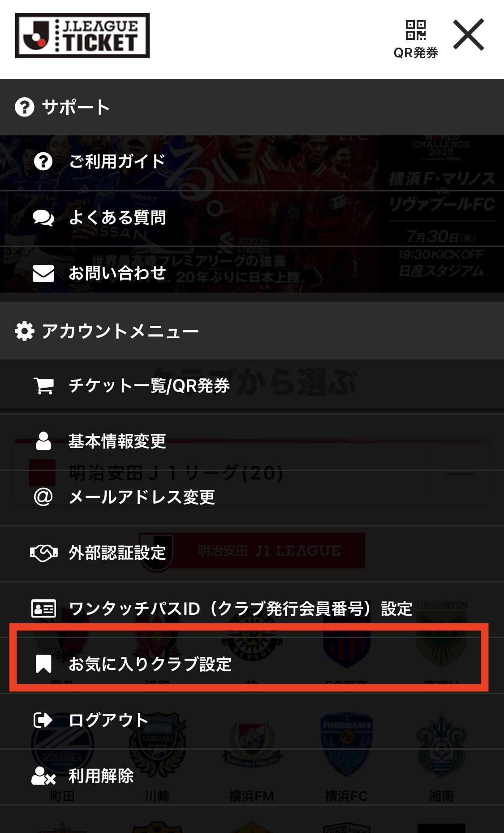Click the person icon for 基本情報変更
Screen dimensions: 504x833
[43, 441]
